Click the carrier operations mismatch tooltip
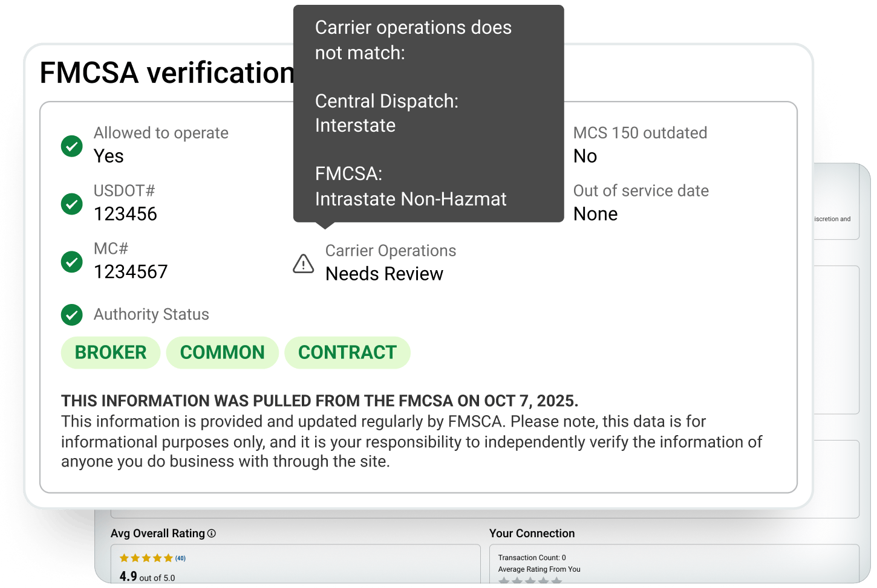 (x=428, y=114)
